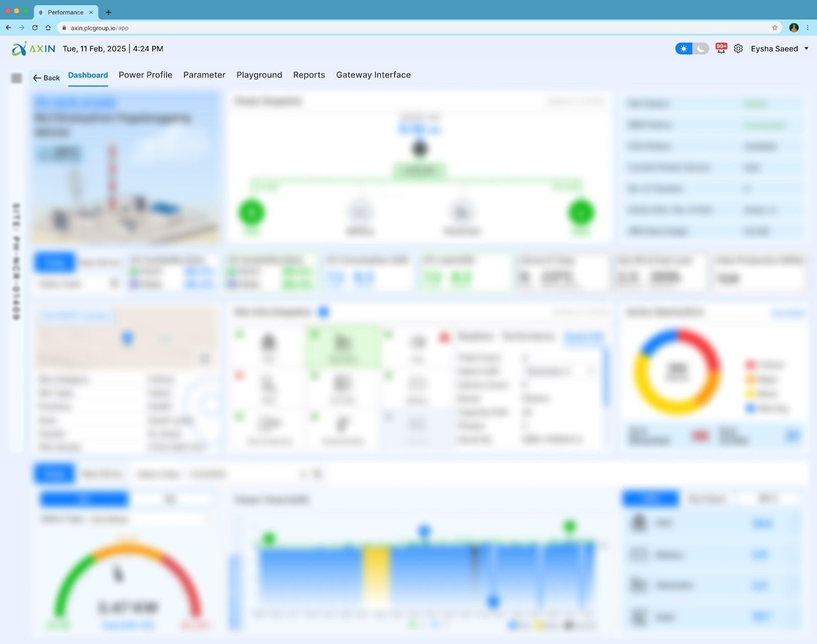Open the browser three-dot menu
817x644 pixels.
(807, 28)
